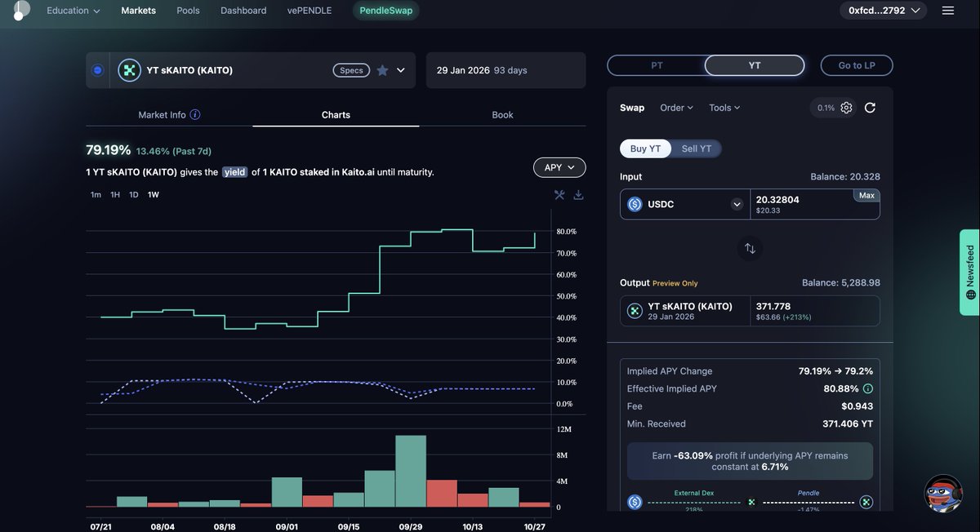Go to Pools nav item
This screenshot has width=980, height=532.
coord(188,11)
